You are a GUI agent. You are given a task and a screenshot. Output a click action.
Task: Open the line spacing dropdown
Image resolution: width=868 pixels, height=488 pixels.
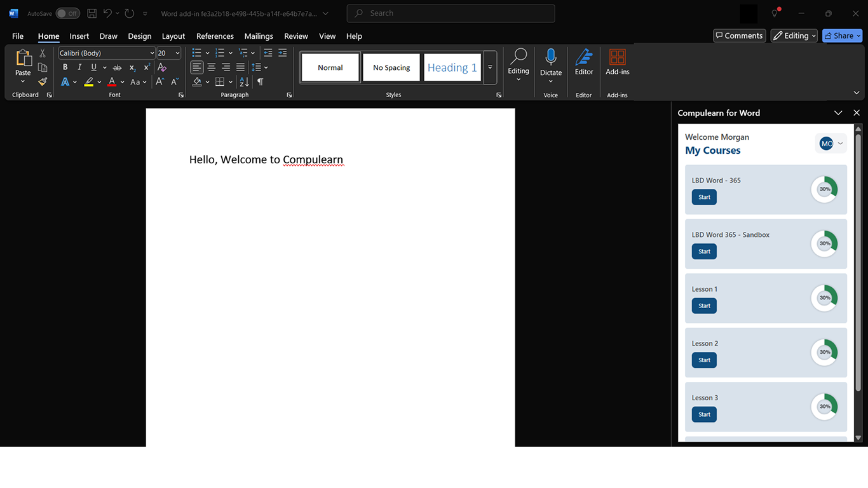[x=260, y=67]
